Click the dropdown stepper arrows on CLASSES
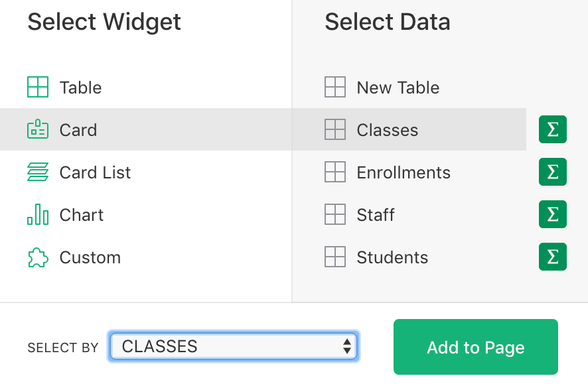This screenshot has height=388, width=588. (347, 346)
